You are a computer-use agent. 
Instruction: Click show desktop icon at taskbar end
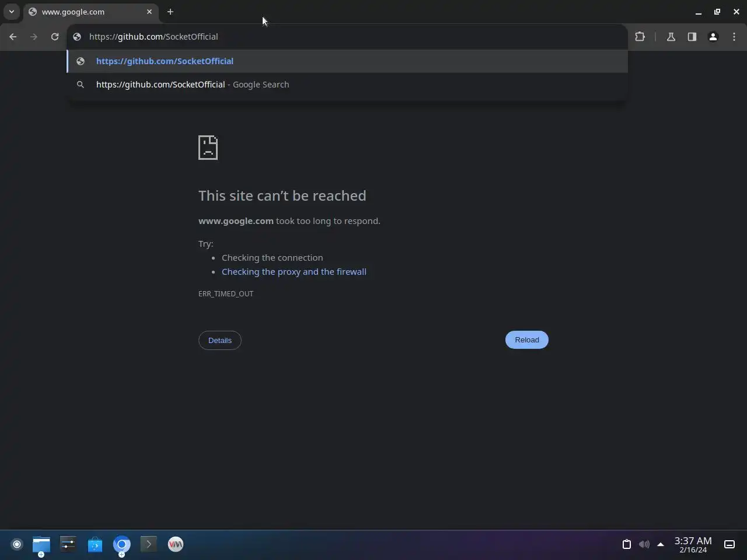(729, 544)
